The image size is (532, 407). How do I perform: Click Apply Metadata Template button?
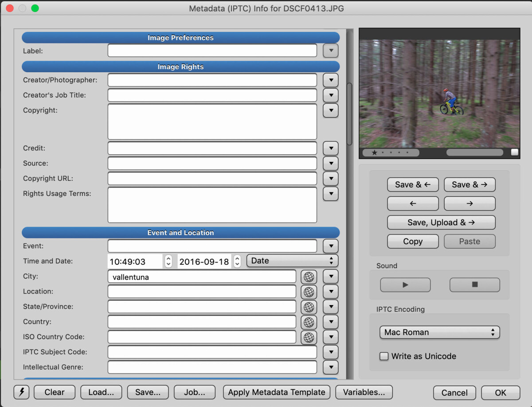click(277, 392)
